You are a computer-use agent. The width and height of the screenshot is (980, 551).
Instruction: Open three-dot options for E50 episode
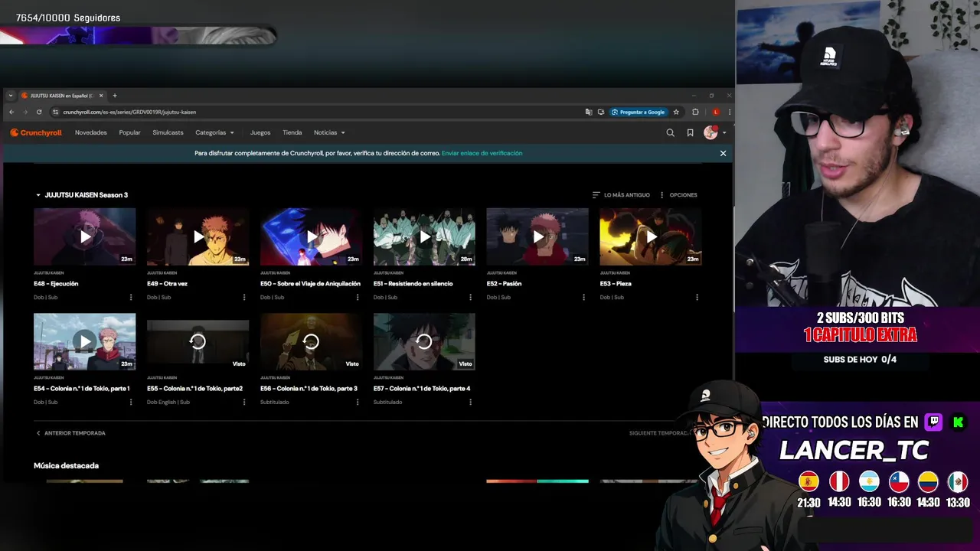click(358, 297)
